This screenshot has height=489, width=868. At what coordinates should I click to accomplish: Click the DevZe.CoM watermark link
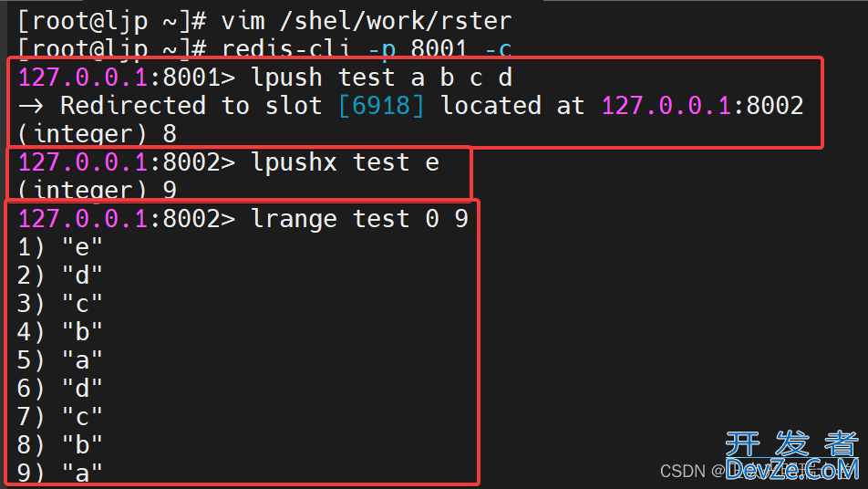click(x=792, y=470)
